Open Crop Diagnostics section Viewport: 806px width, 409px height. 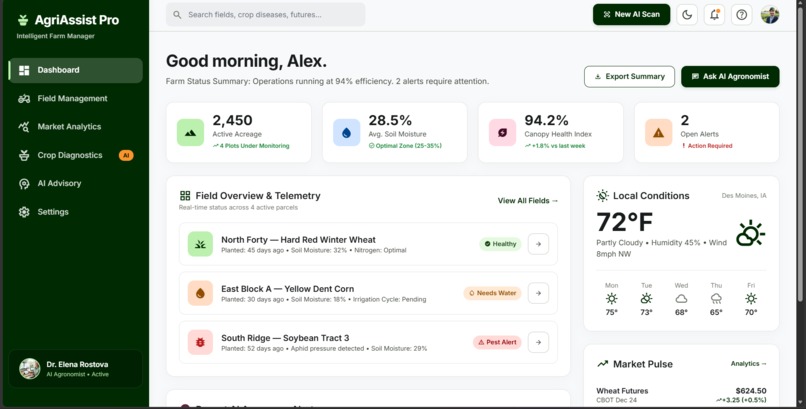tap(76, 155)
